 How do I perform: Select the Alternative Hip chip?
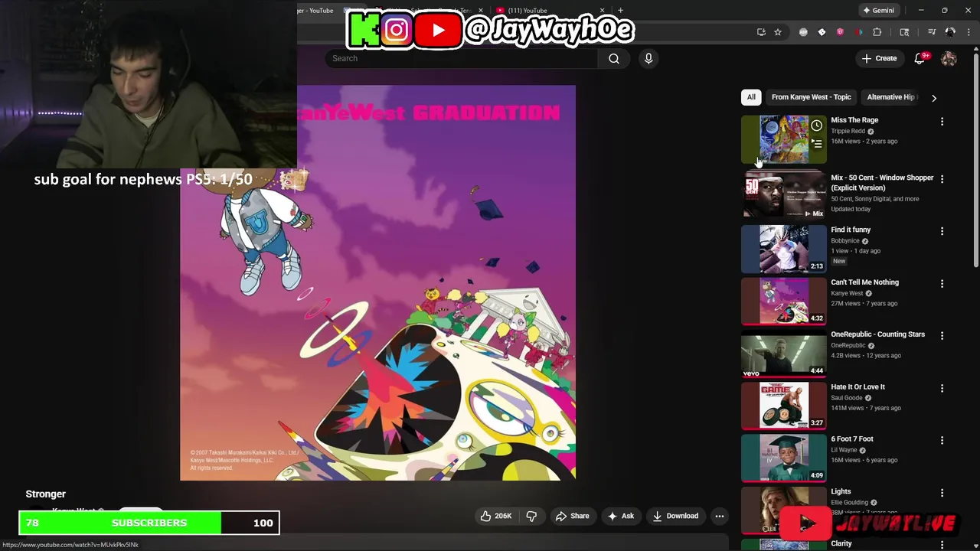coord(890,97)
